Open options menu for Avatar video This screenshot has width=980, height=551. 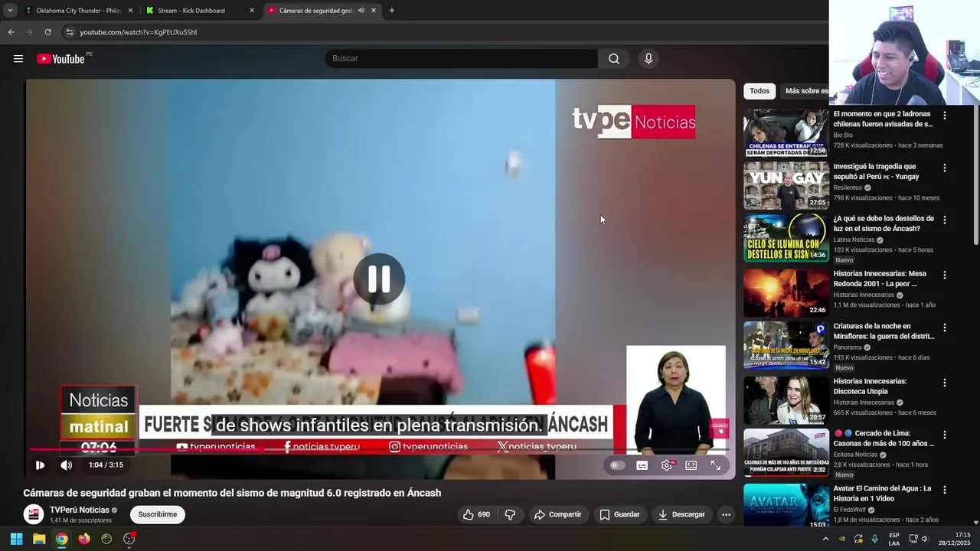(x=944, y=490)
